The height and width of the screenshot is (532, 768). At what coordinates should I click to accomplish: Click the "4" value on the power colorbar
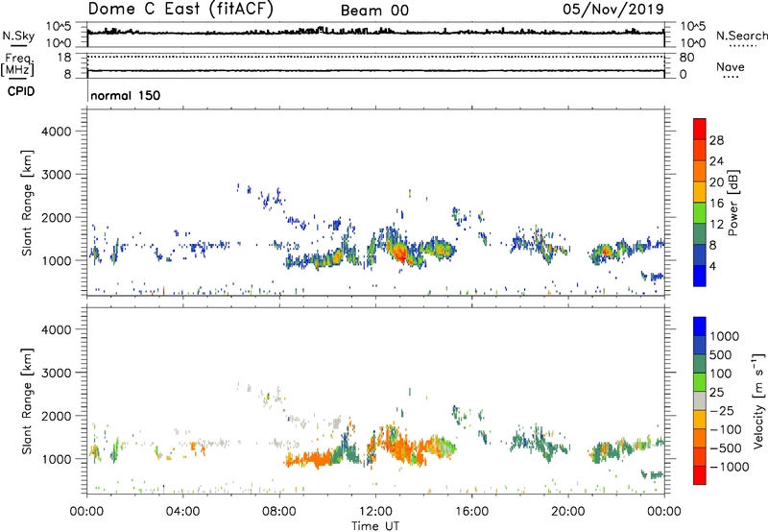(713, 266)
